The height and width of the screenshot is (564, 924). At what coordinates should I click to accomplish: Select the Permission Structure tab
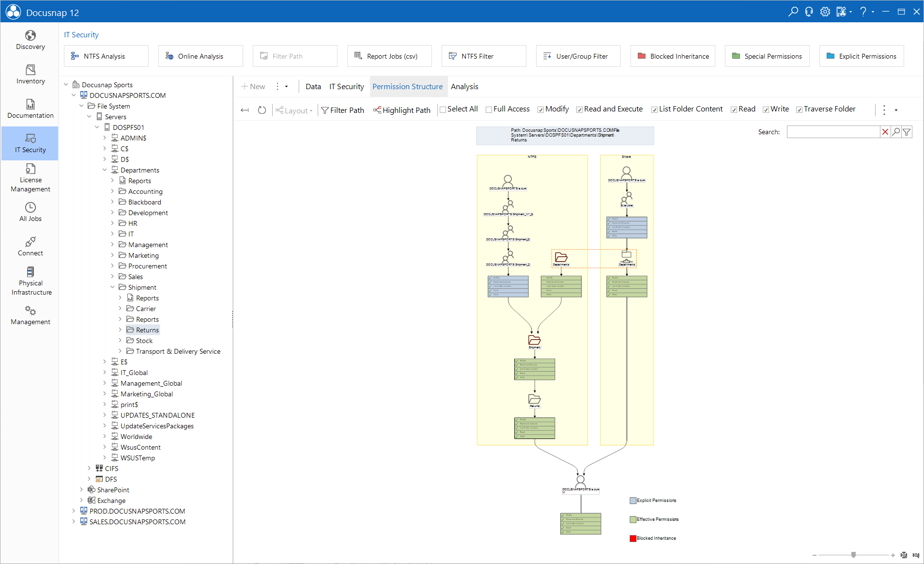tap(407, 86)
